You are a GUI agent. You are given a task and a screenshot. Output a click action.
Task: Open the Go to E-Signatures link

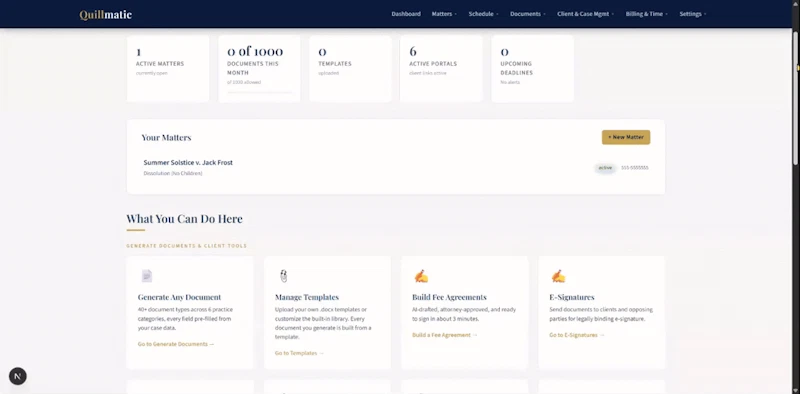(x=577, y=335)
